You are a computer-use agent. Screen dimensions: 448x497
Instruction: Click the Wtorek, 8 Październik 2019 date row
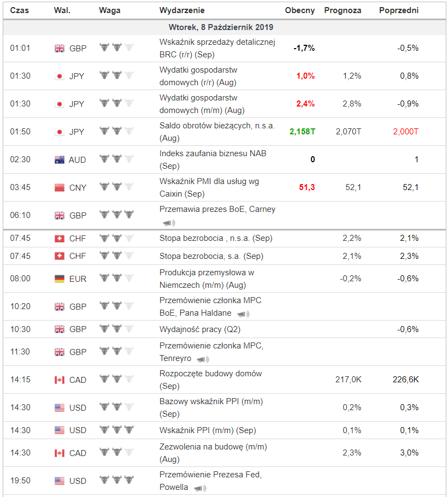[221, 27]
